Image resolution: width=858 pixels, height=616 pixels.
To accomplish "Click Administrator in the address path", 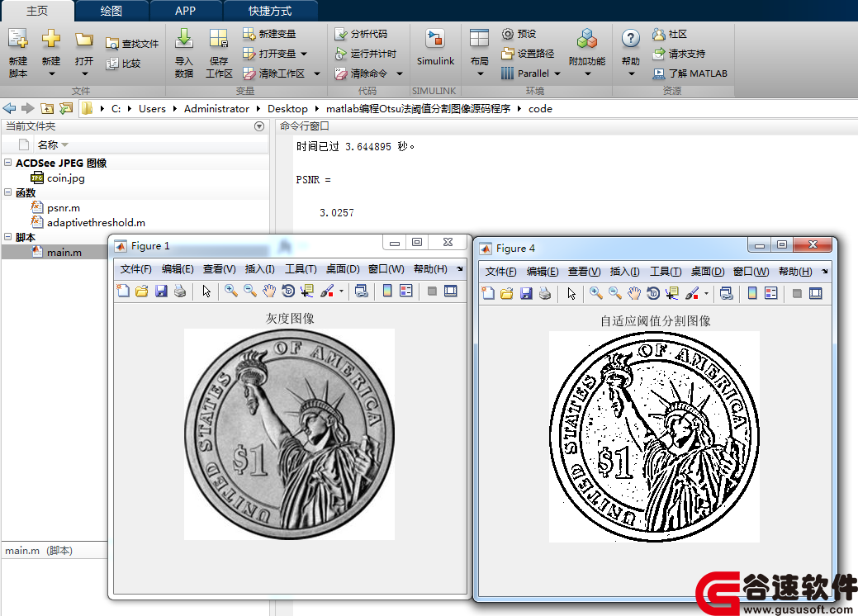I will pyautogui.click(x=216, y=108).
